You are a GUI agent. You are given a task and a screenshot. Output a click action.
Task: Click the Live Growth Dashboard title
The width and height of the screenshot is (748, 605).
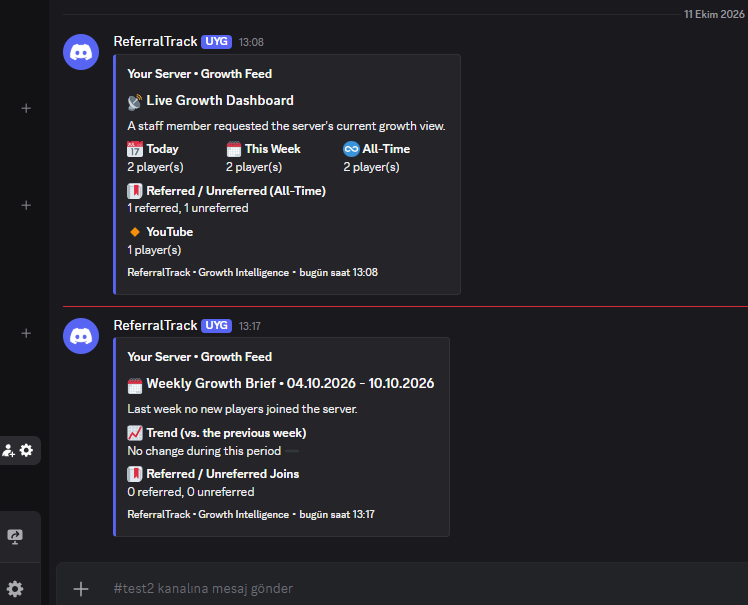[x=220, y=101]
